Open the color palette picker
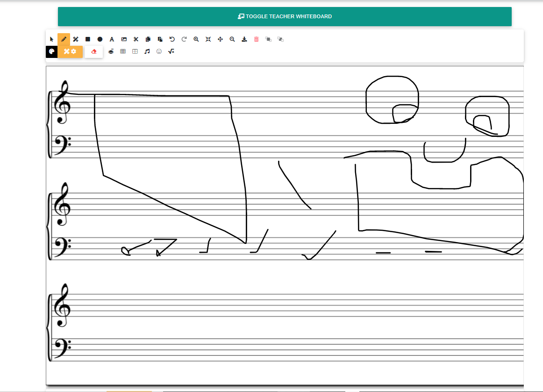 51,51
